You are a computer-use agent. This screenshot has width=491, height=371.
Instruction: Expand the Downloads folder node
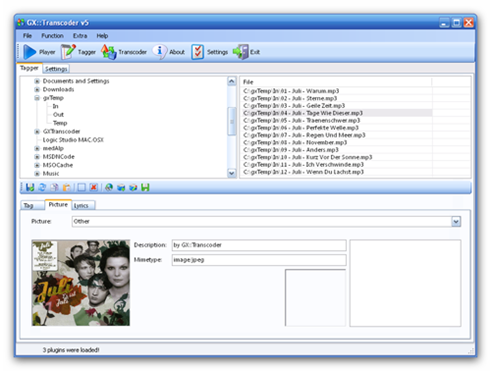point(37,89)
